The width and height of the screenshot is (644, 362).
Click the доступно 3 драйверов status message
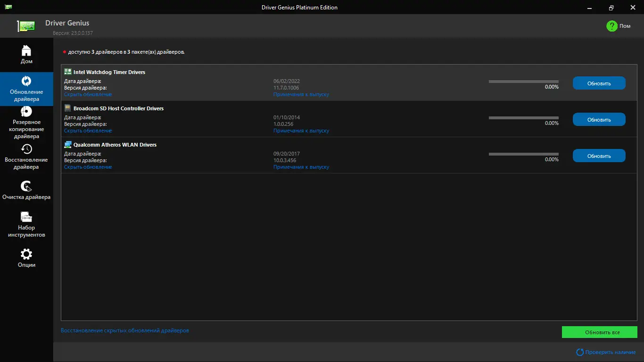(126, 52)
